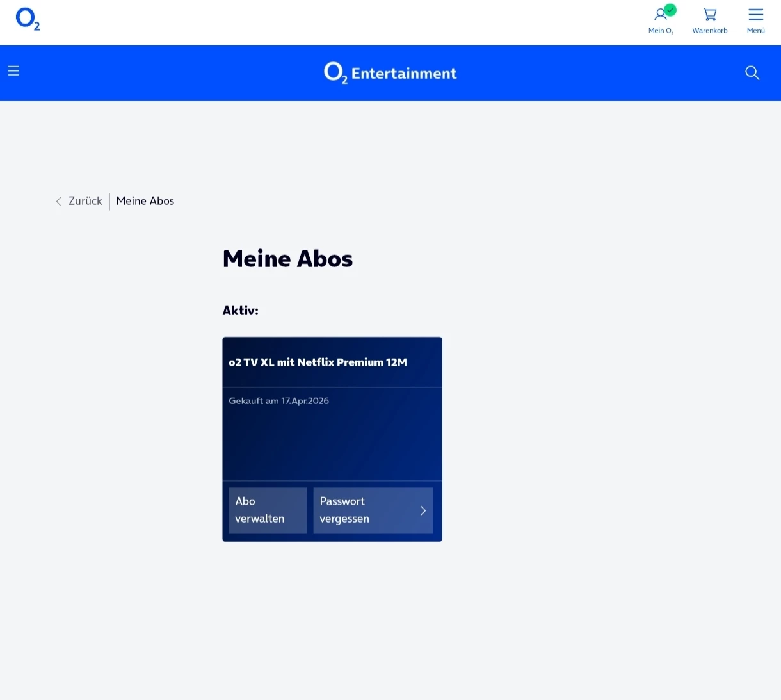Click the Passwort vergessen button
Screen dimensions: 781x700
coord(373,510)
